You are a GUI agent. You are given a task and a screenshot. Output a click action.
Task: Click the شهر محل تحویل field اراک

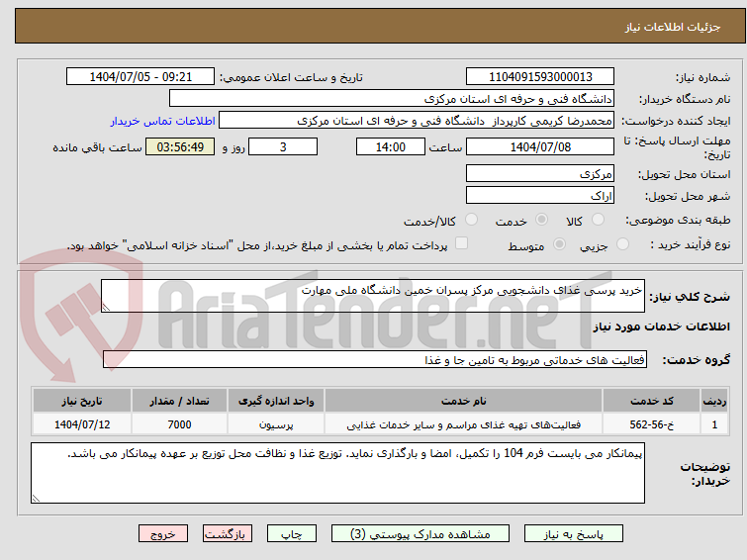(x=540, y=195)
